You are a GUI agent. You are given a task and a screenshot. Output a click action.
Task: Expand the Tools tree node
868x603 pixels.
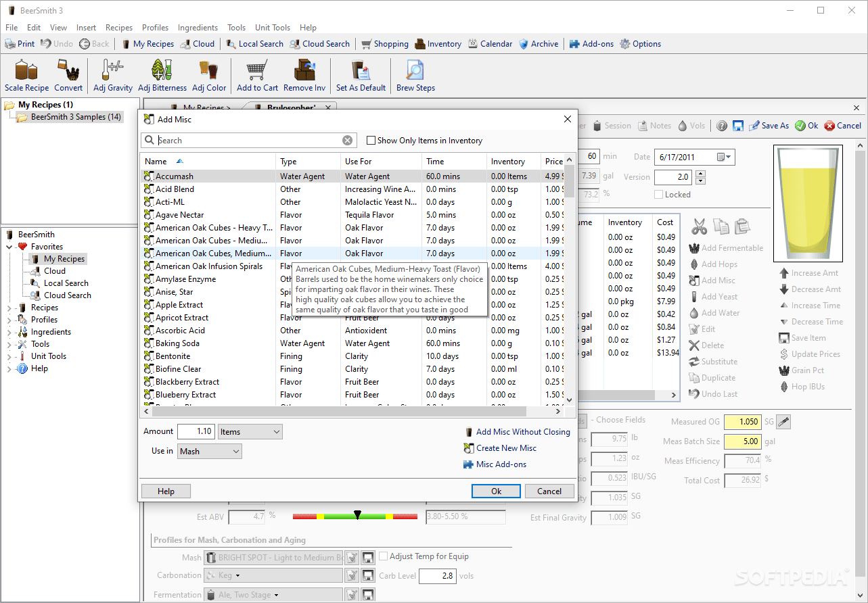(x=9, y=344)
